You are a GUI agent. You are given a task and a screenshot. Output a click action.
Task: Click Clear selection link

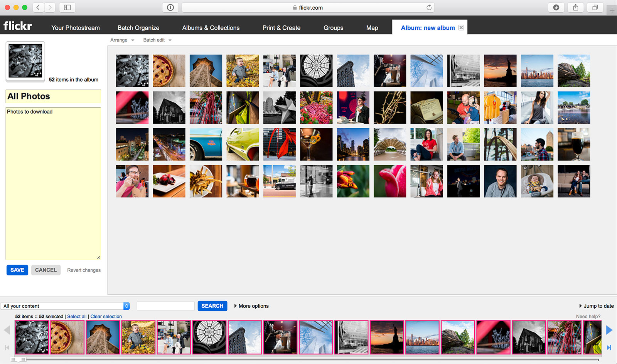106,317
